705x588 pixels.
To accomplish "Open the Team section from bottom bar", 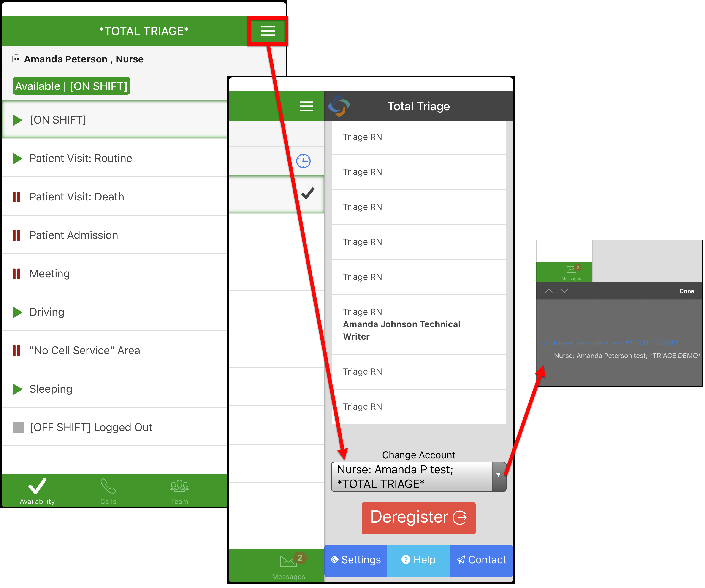I will point(179,491).
